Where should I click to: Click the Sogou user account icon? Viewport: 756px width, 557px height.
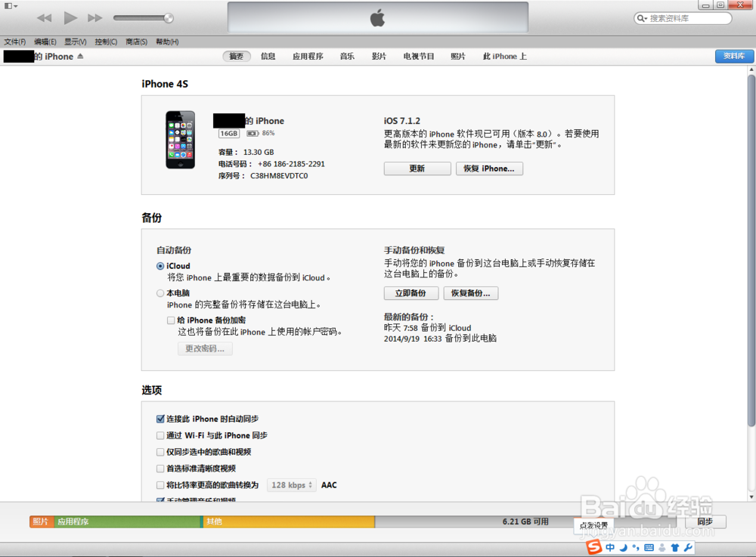[662, 547]
